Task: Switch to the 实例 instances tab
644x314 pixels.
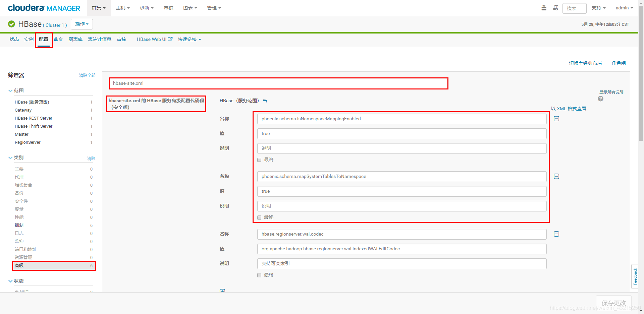Action: (x=29, y=39)
